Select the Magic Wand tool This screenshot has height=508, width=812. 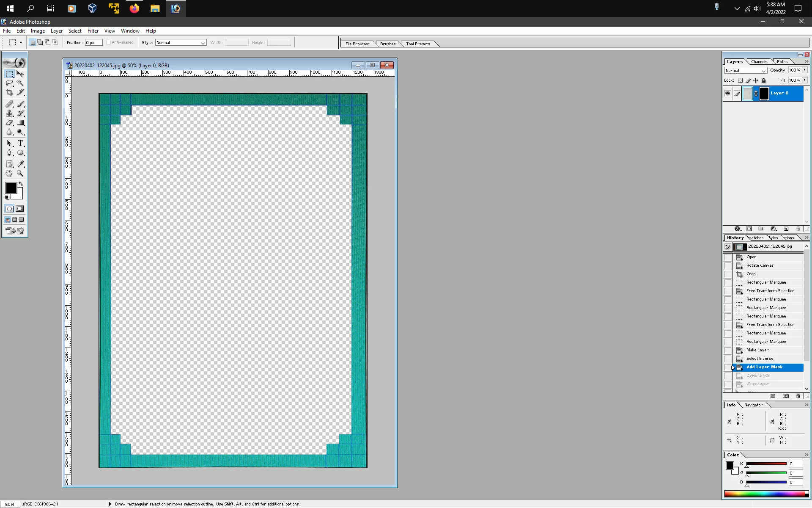pyautogui.click(x=20, y=83)
